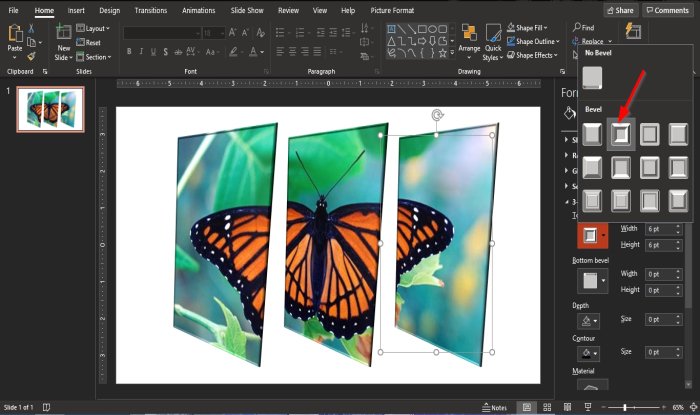Screen dimensions: 700x415
Task: Toggle the Notes pane in status bar
Action: pos(494,407)
